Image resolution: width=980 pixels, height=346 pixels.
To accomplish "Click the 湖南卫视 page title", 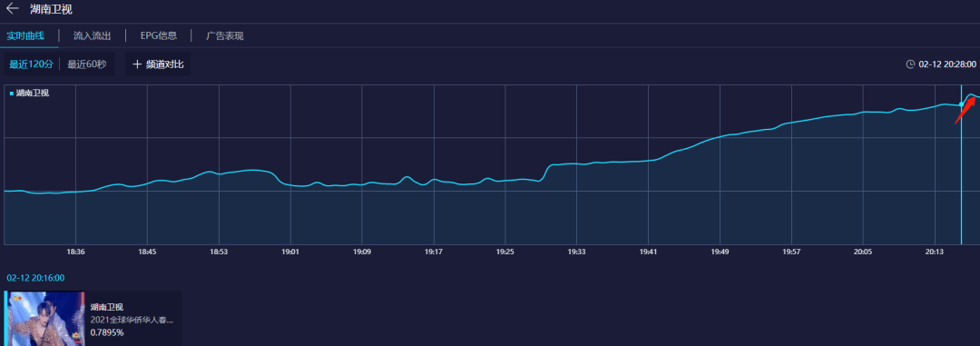I will 51,9.
